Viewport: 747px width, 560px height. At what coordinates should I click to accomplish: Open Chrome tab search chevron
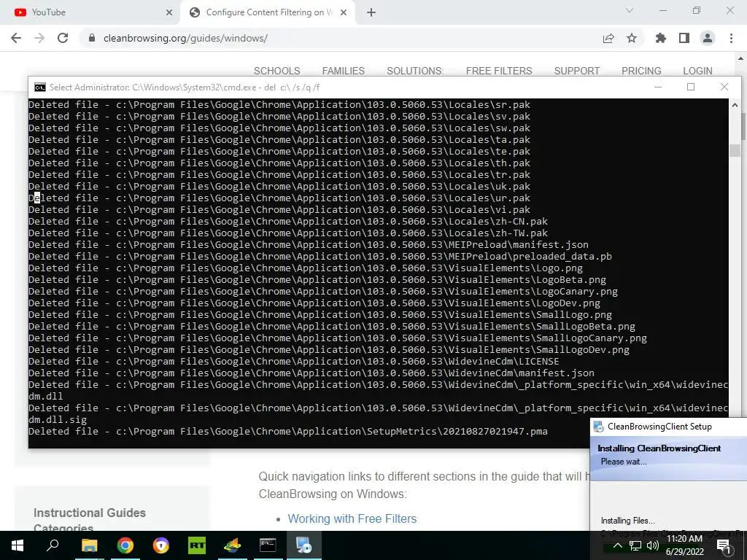click(630, 10)
